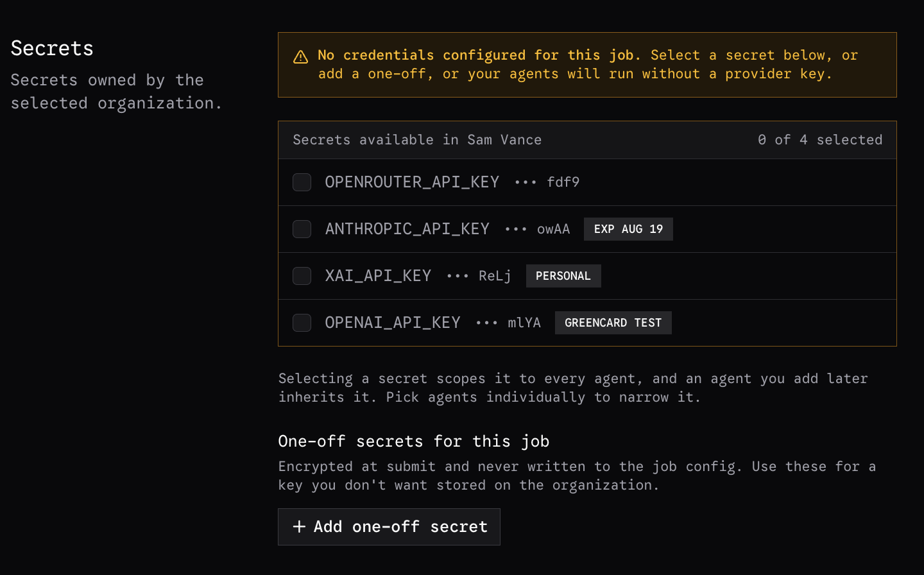This screenshot has width=924, height=575.
Task: Click the 'Secrets' section title
Action: coord(52,48)
